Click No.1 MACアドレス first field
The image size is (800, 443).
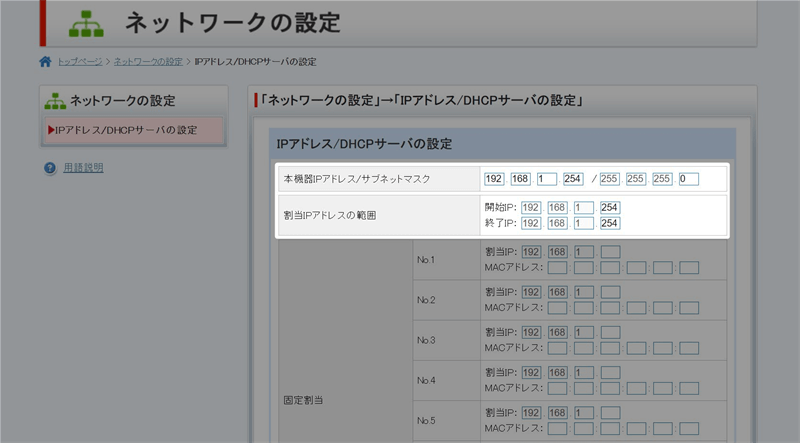pos(557,267)
